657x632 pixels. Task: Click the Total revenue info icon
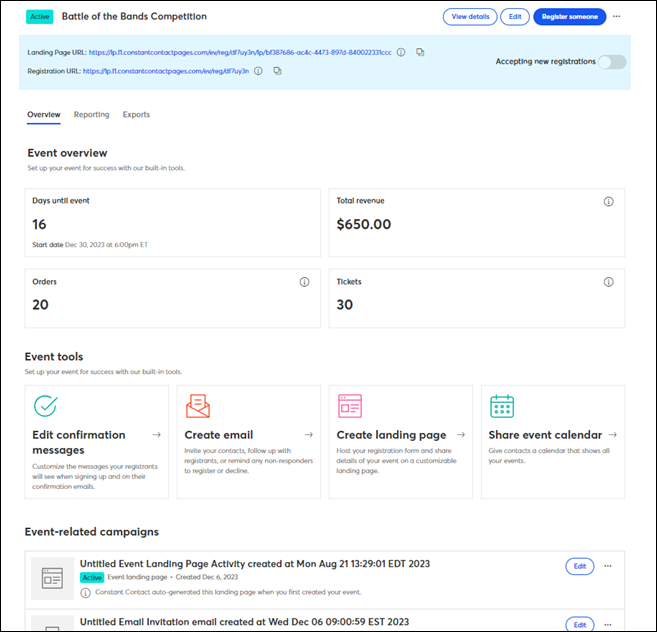pyautogui.click(x=608, y=202)
